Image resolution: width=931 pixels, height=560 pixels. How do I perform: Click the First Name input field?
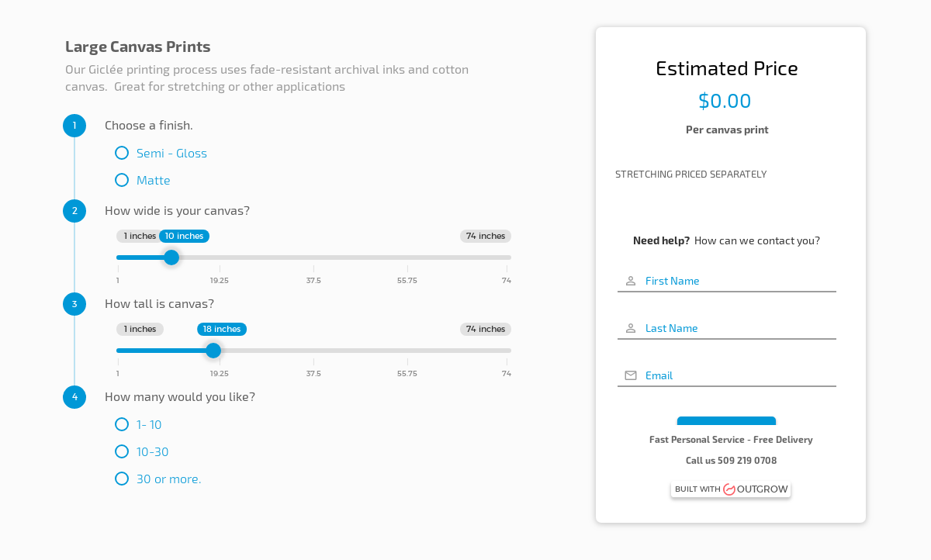coord(727,281)
